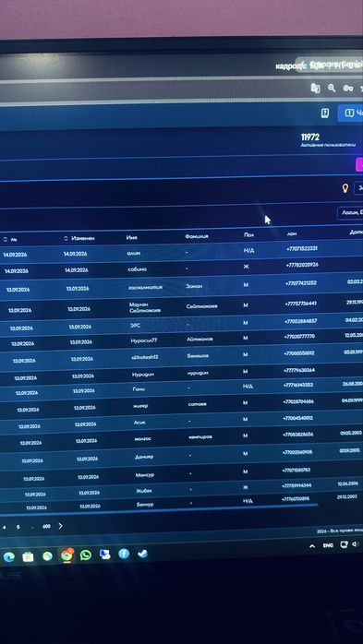Click the ENG language indicator
363x644 pixels.
(x=328, y=546)
